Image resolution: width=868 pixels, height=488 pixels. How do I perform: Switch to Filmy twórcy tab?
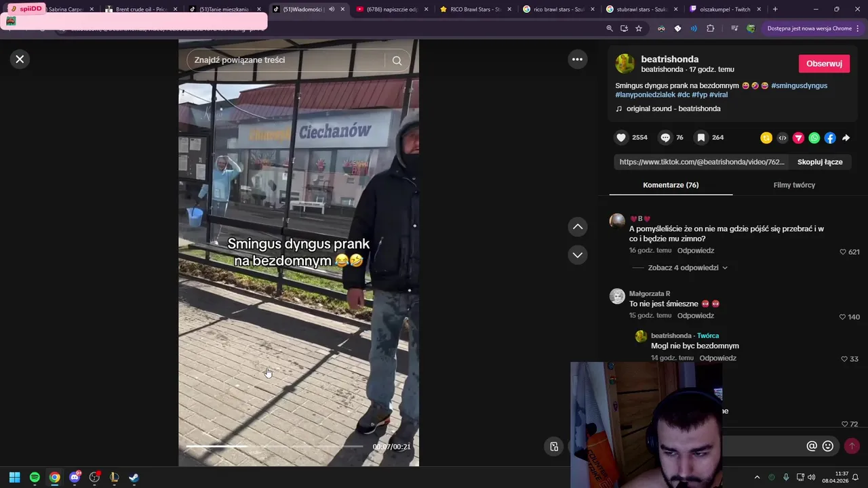point(794,185)
